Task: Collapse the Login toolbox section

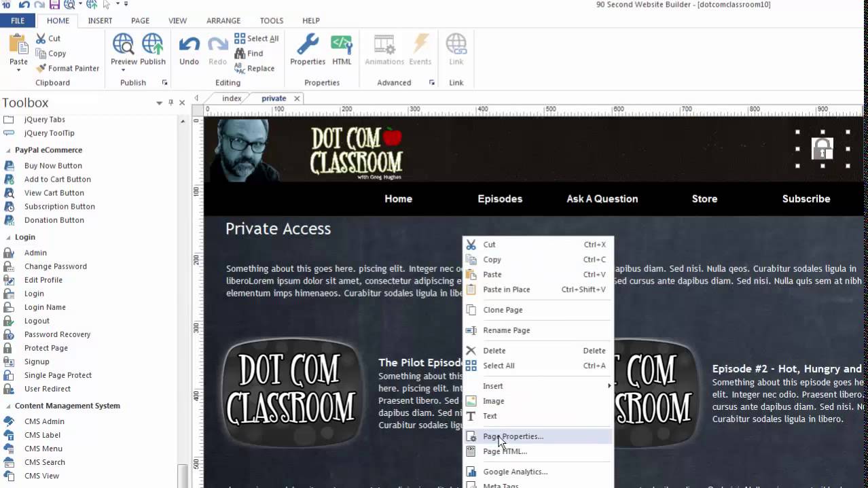Action: tap(9, 237)
